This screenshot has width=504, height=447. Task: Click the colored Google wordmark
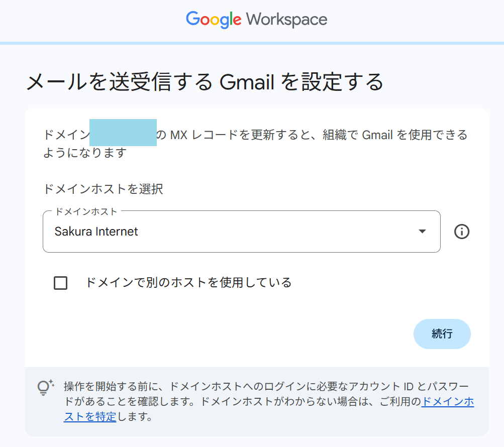214,20
